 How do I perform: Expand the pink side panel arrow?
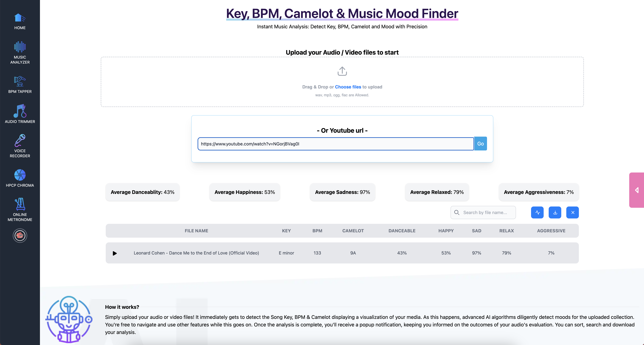(x=636, y=190)
